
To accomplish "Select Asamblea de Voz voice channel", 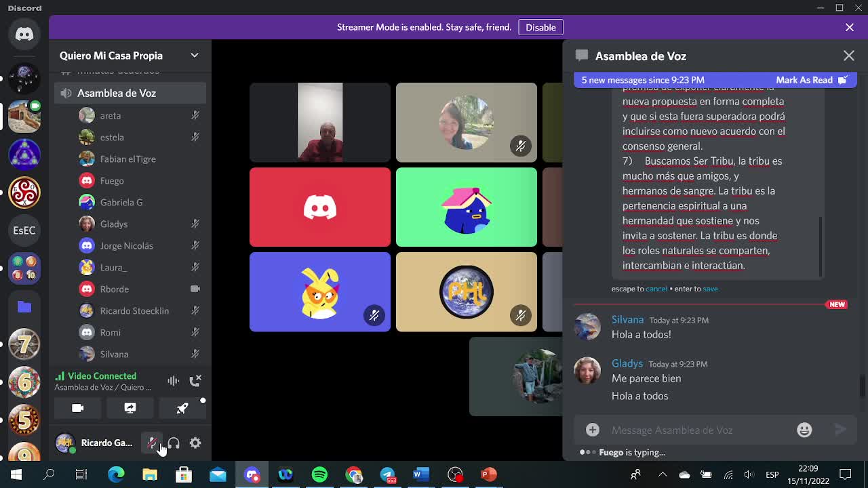I will (x=130, y=93).
